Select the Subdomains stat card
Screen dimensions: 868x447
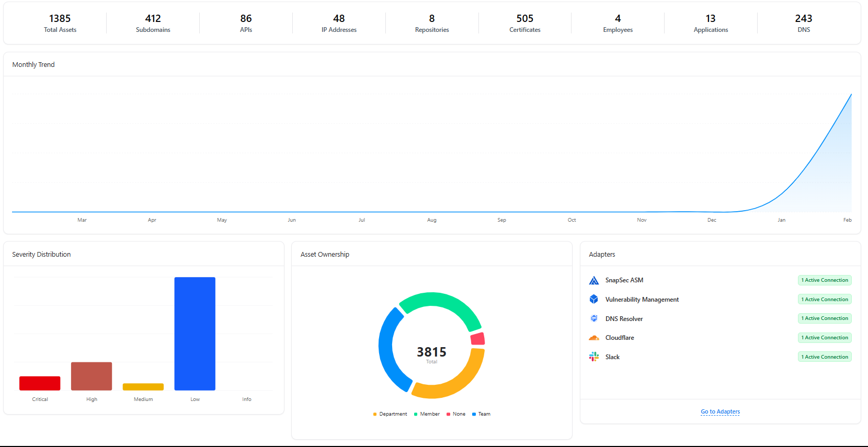tap(153, 24)
